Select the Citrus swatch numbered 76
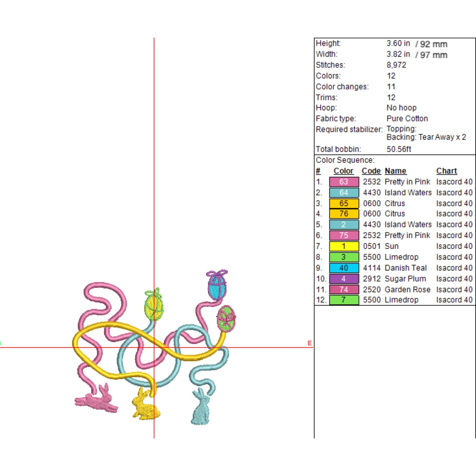Image resolution: width=476 pixels, height=476 pixels. tap(344, 214)
